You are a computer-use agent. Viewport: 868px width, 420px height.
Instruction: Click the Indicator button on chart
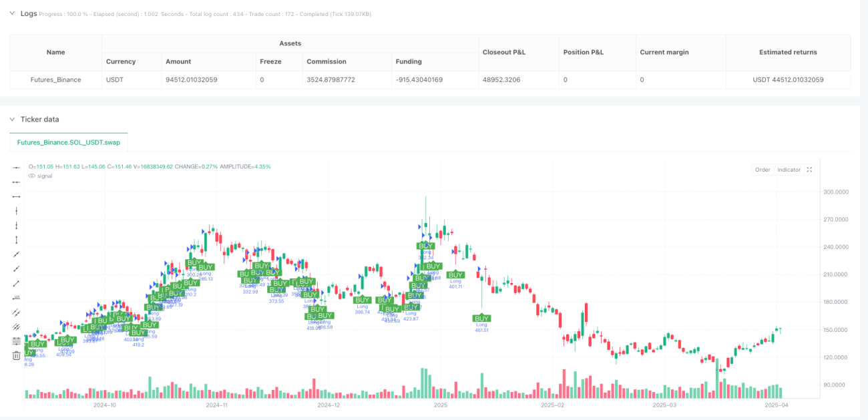[x=789, y=170]
